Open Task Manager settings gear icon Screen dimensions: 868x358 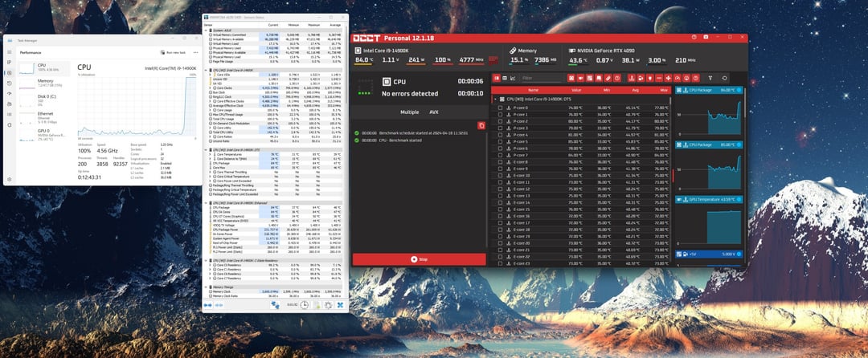coord(10,179)
